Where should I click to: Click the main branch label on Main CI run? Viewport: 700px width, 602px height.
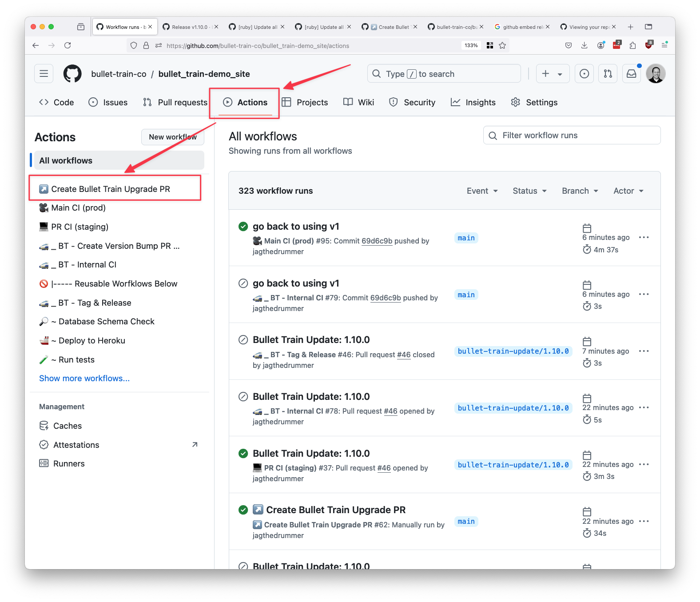[466, 238]
